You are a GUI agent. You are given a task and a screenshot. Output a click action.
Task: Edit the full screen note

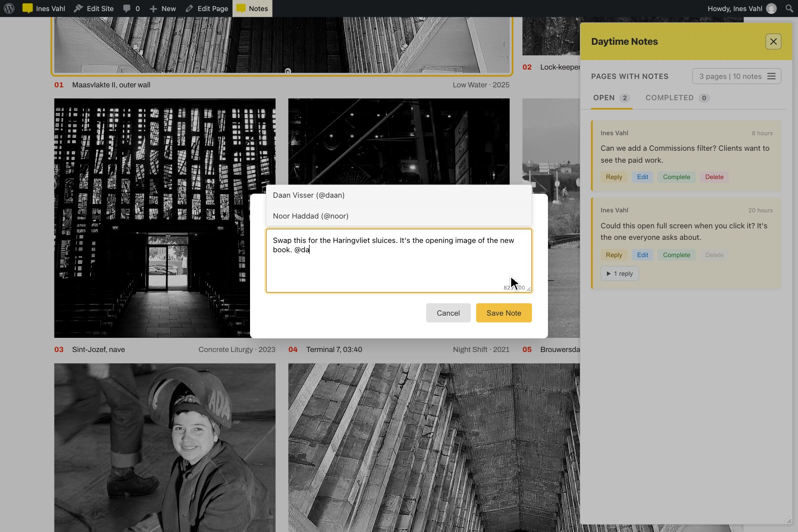click(x=642, y=255)
